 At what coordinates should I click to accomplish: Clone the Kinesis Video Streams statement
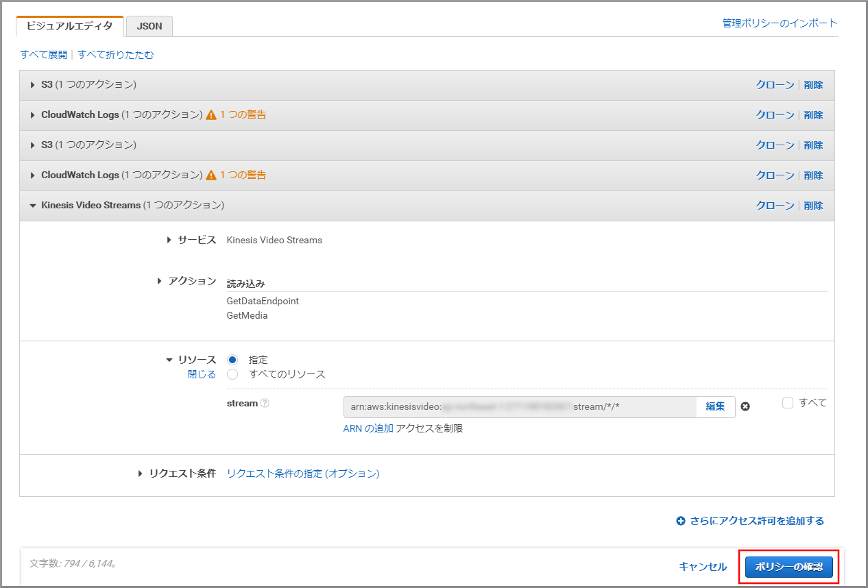point(775,206)
